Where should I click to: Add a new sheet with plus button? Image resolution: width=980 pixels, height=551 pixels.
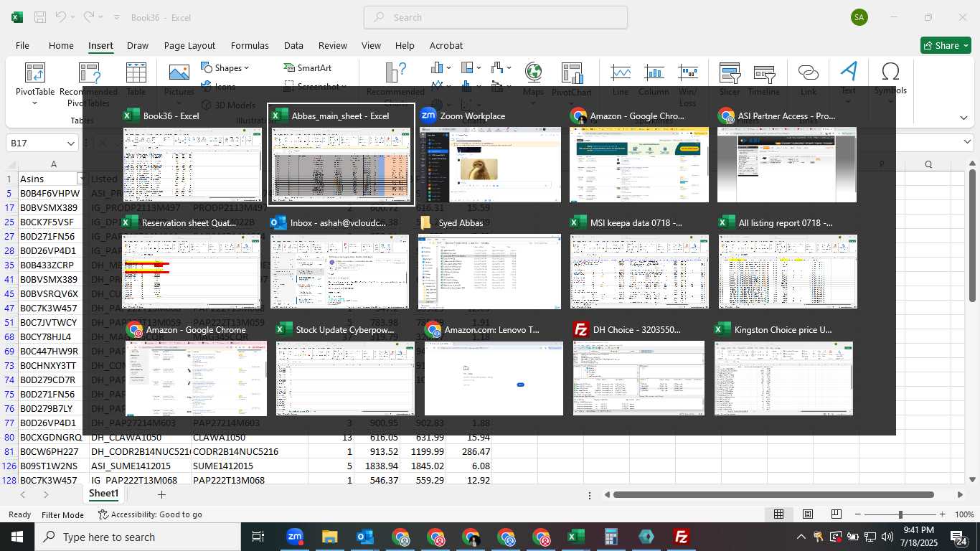[161, 494]
